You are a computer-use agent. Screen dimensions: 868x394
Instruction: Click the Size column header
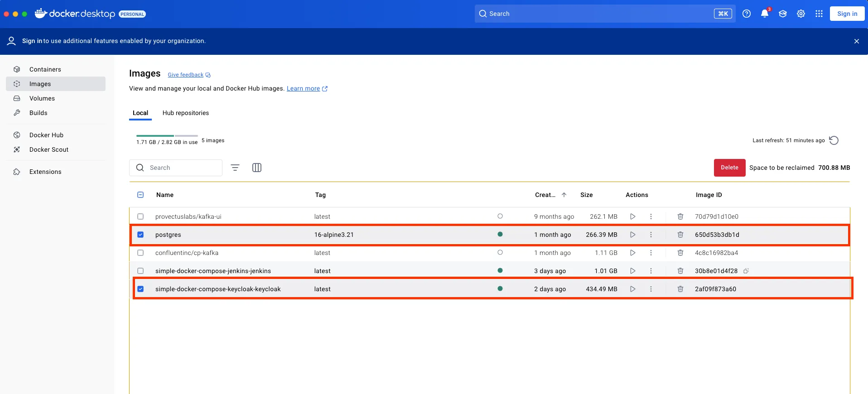(587, 195)
